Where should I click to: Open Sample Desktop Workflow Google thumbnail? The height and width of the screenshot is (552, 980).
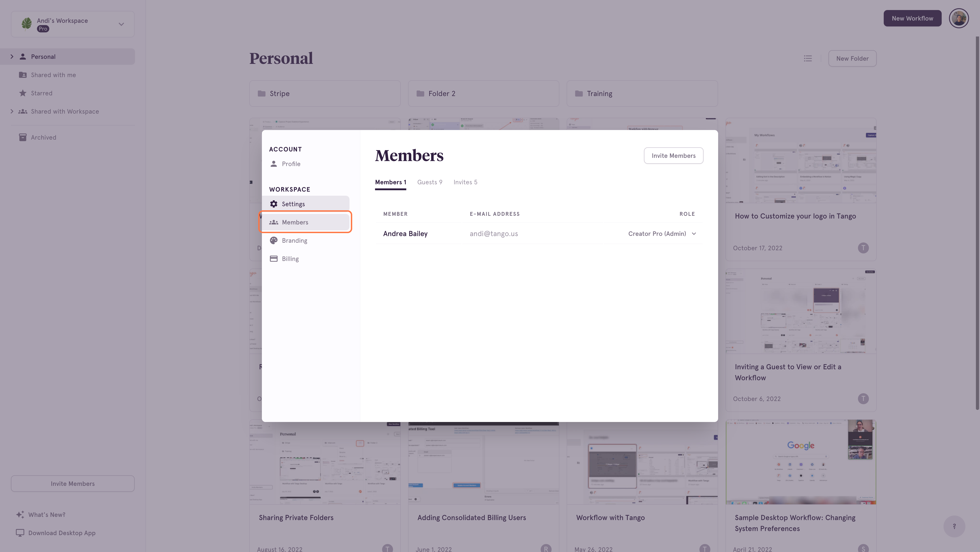(800, 462)
